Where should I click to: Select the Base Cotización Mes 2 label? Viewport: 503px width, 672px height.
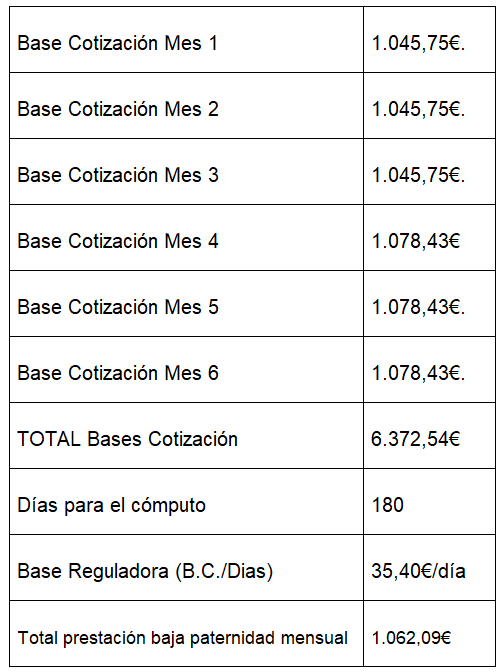coord(118,109)
